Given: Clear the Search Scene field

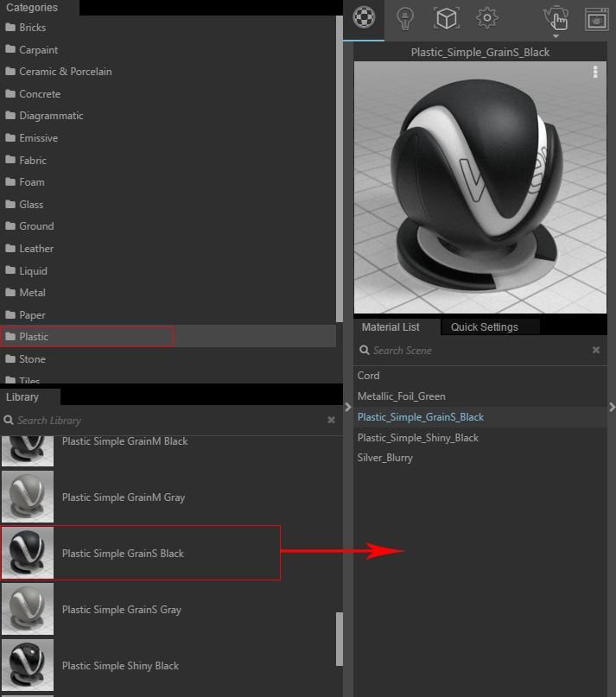Looking at the screenshot, I should click(596, 350).
